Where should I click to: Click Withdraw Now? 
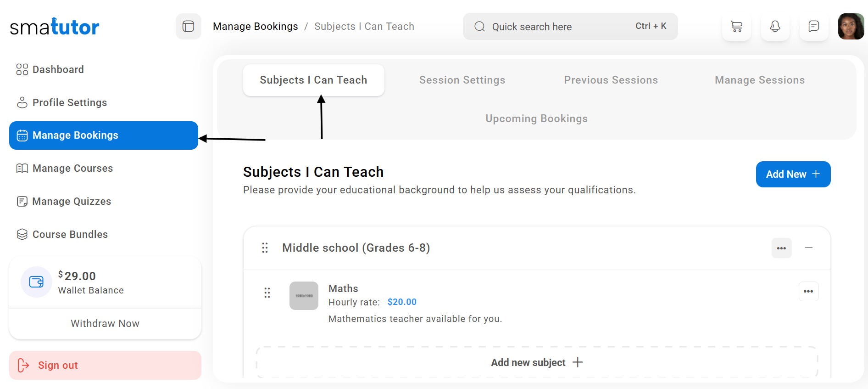click(105, 323)
